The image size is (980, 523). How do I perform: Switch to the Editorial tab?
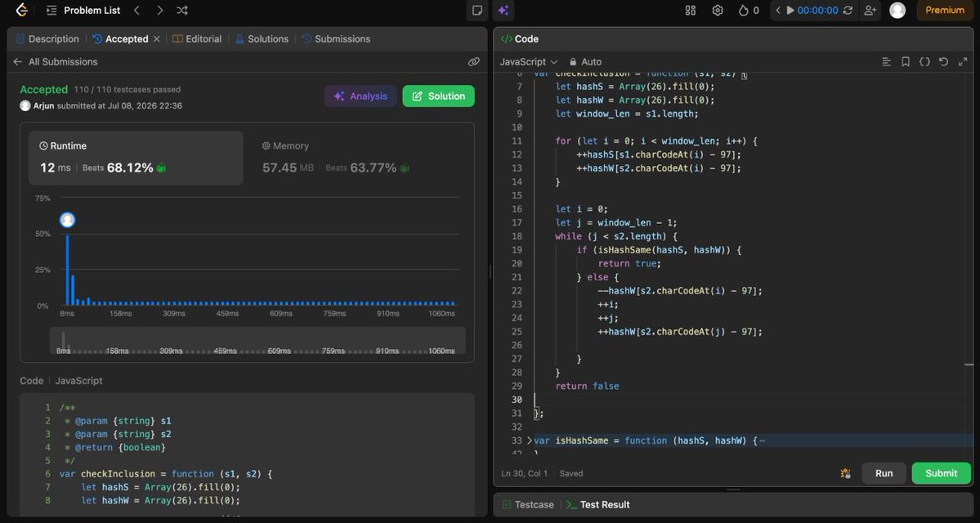pyautogui.click(x=197, y=38)
